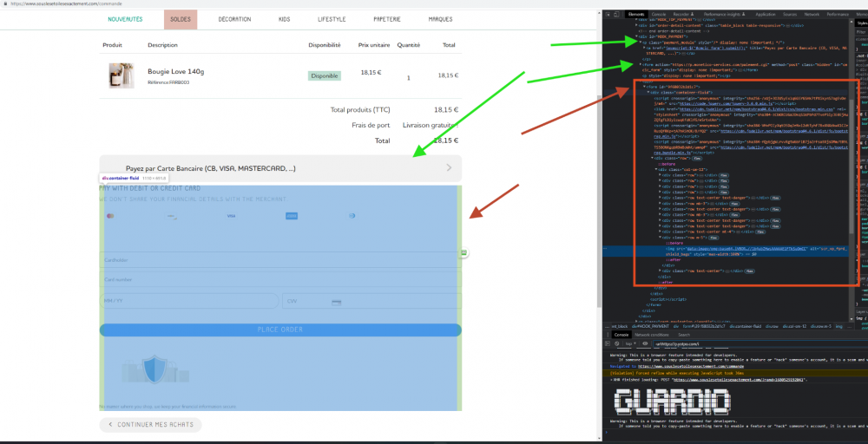
Task: Open the top context dropdown in console
Action: tap(630, 343)
